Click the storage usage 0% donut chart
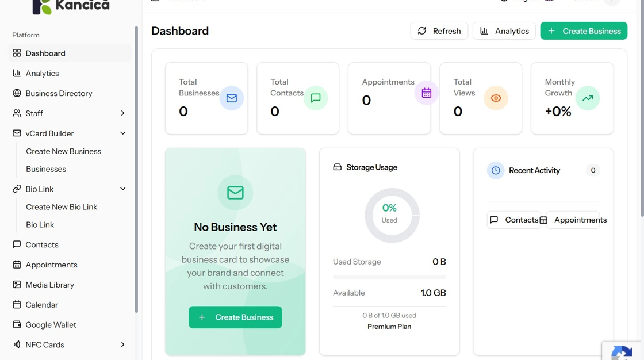Screen dimensions: 644x360 click(x=392, y=215)
